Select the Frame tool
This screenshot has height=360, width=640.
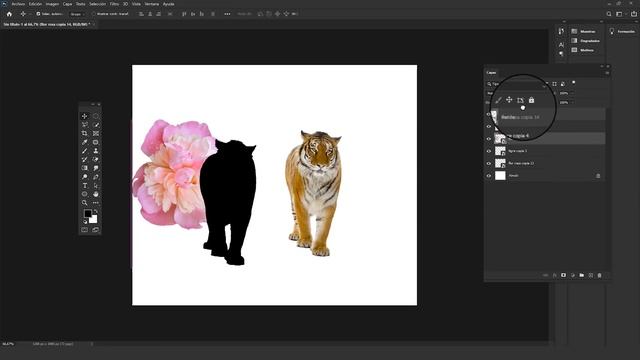coord(96,133)
